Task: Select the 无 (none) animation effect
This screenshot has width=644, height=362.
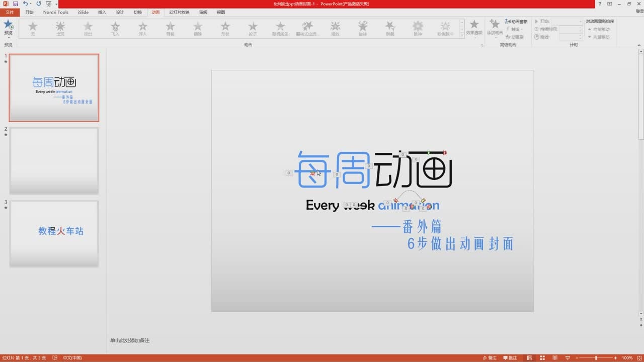Action: [x=33, y=29]
